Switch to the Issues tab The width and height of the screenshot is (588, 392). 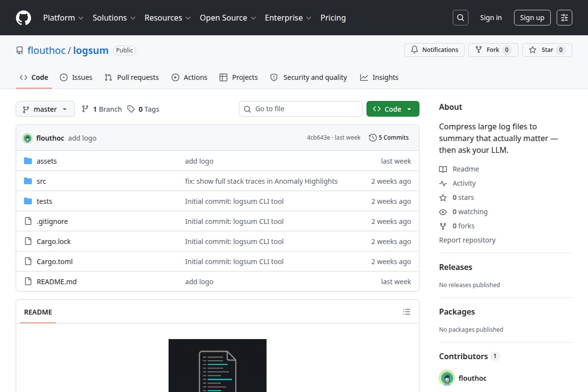(76, 77)
